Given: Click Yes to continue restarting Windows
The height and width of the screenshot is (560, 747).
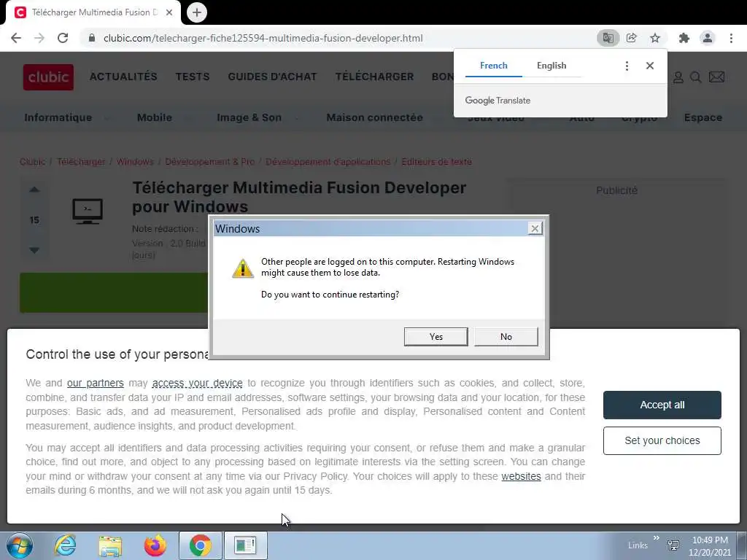Looking at the screenshot, I should (x=436, y=337).
